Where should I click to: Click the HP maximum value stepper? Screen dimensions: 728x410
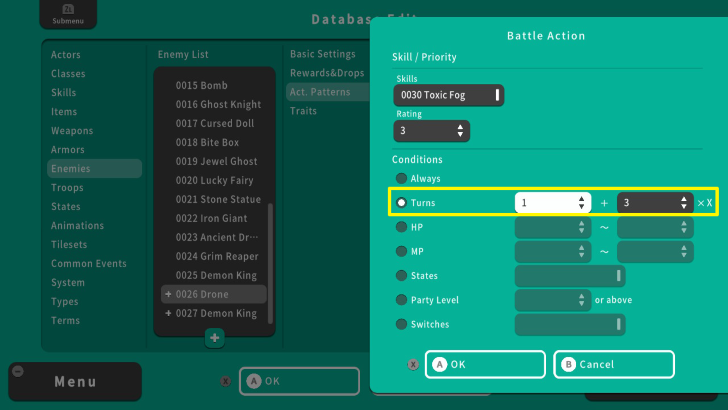[655, 227]
